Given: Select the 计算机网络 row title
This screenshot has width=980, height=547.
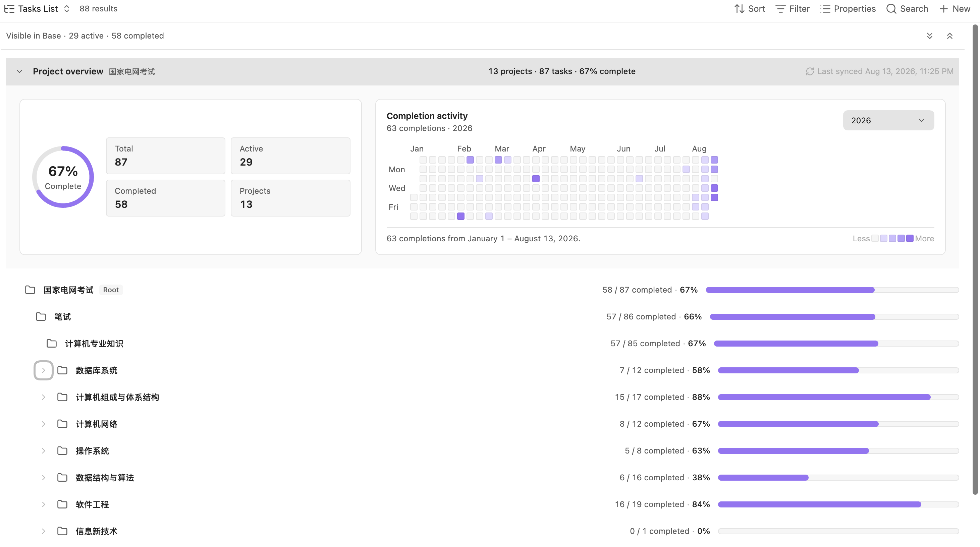Looking at the screenshot, I should coord(96,424).
